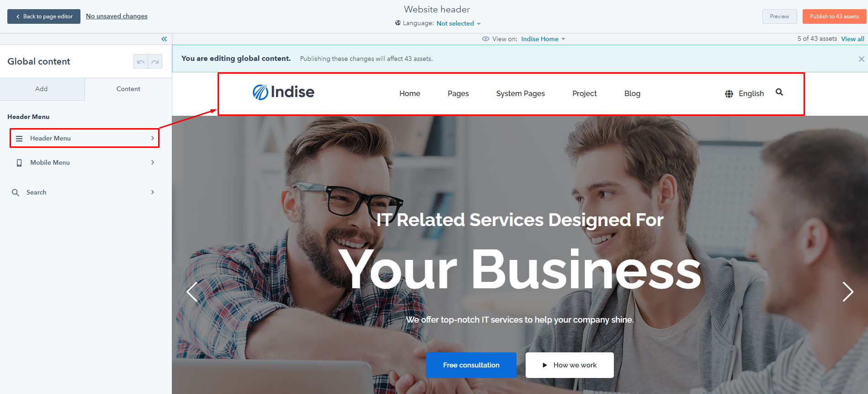Viewport: 868px width, 394px height.
Task: Click the Indise logo
Action: tap(283, 92)
